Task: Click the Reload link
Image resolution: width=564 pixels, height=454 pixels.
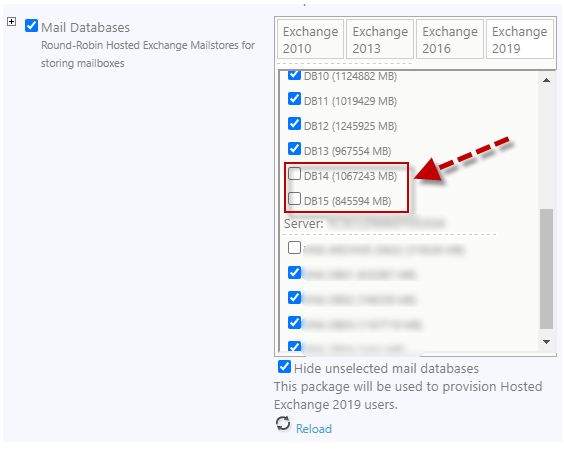Action: pyautogui.click(x=314, y=429)
